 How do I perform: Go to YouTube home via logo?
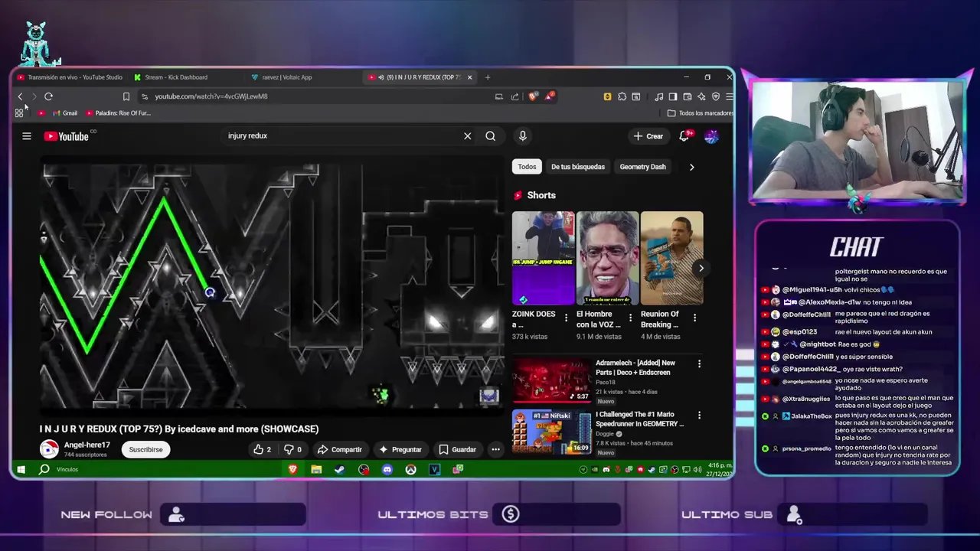(x=67, y=136)
